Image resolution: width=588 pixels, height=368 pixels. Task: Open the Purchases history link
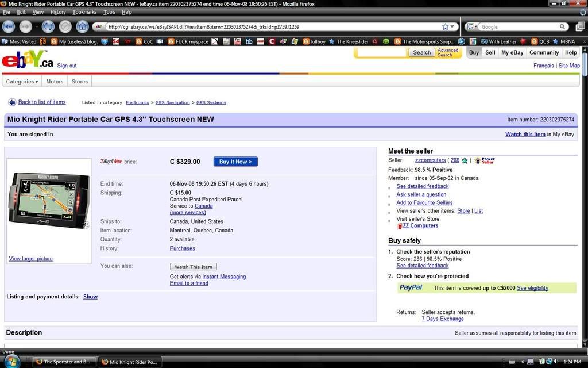pyautogui.click(x=182, y=248)
